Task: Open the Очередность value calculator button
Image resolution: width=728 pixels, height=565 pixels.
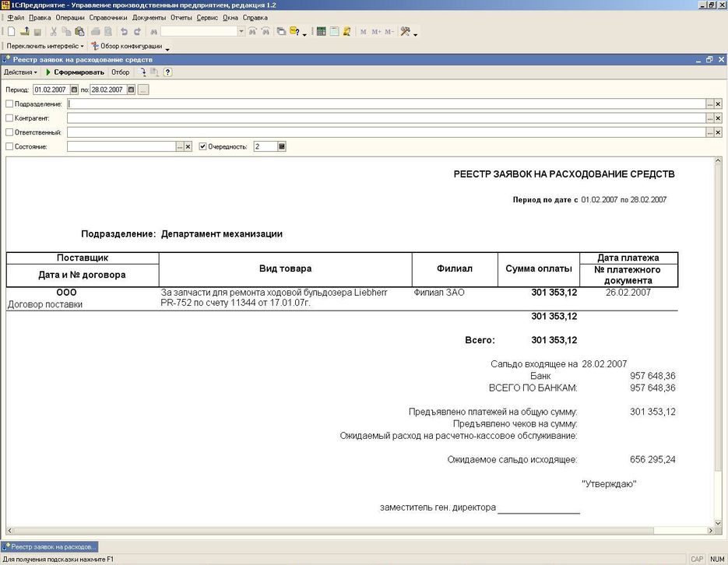Action: 281,146
